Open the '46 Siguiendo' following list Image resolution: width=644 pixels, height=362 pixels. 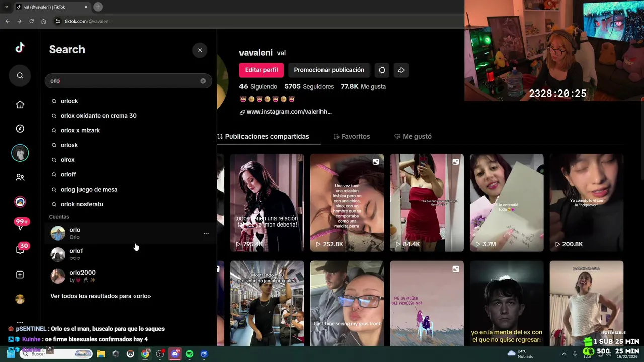(x=258, y=87)
